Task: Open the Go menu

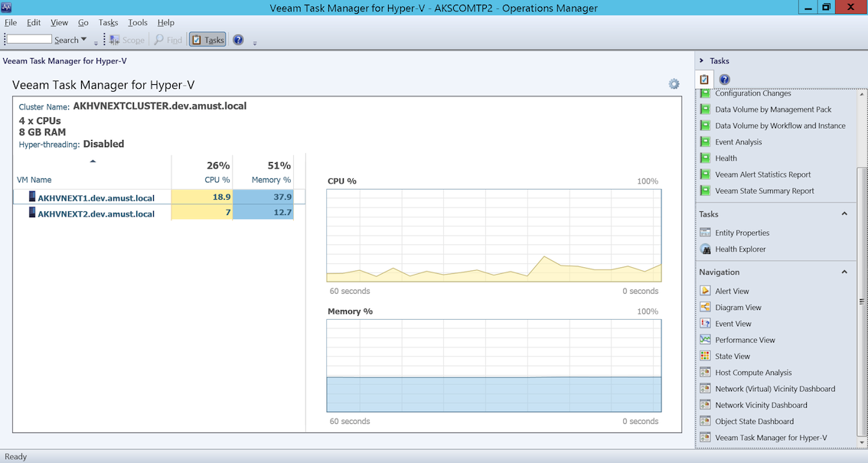Action: tap(83, 23)
